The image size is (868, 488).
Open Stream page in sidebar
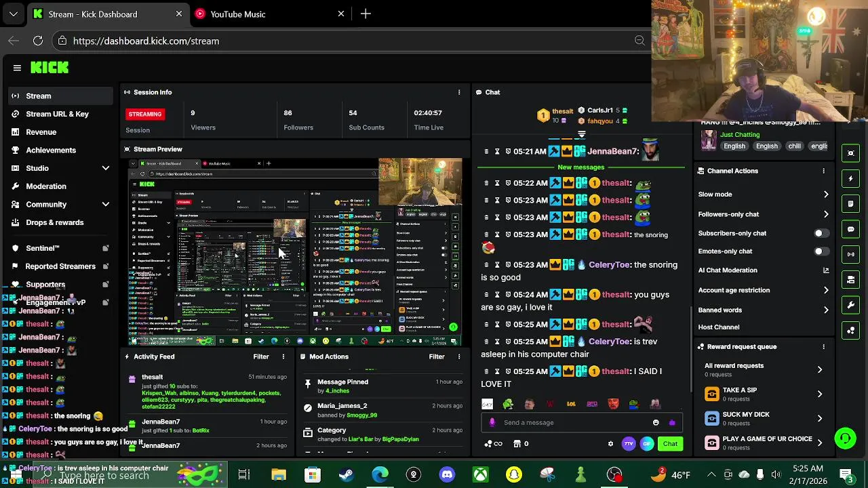point(61,96)
